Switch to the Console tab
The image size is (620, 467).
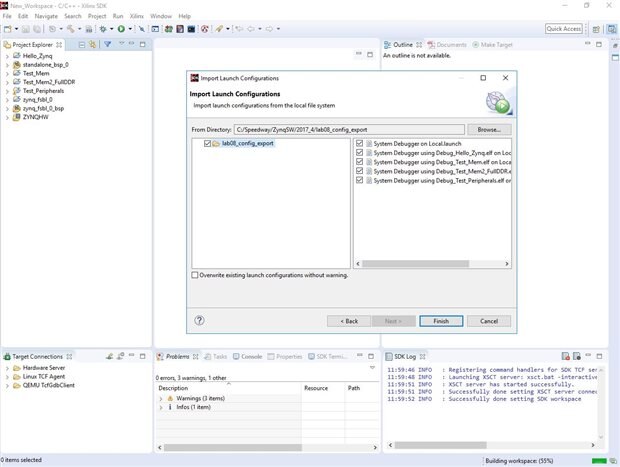[251, 356]
